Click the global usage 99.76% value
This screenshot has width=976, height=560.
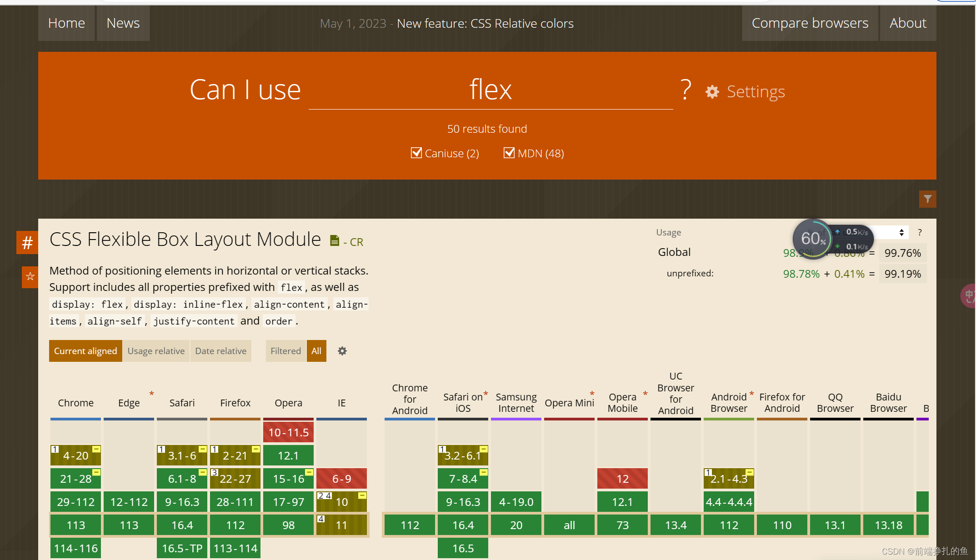coord(902,253)
